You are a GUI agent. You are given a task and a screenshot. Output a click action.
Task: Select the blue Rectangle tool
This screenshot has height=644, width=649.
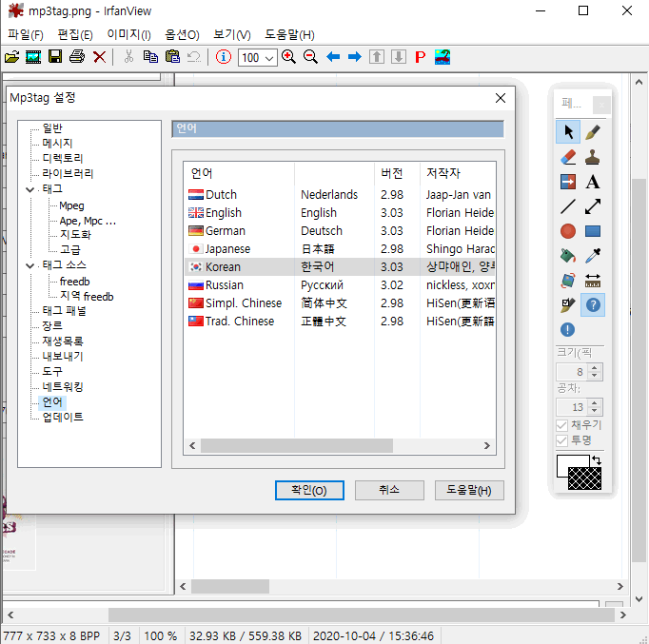click(593, 231)
